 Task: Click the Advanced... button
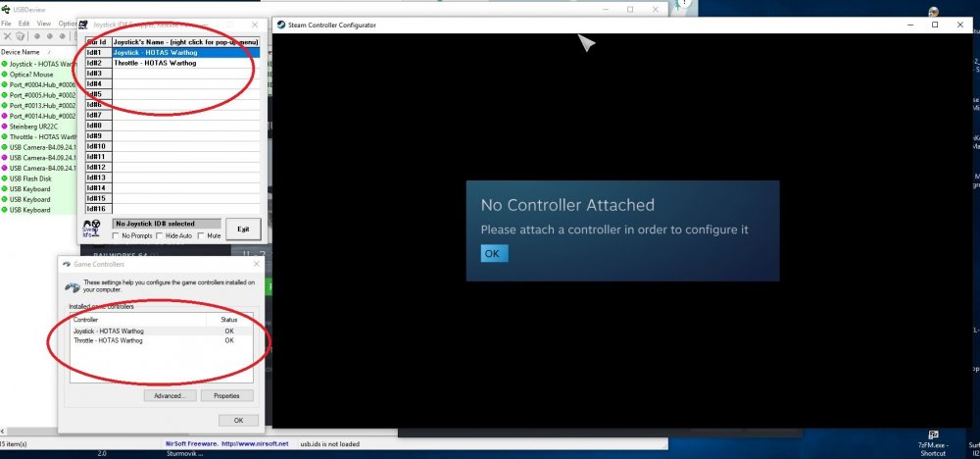pos(170,396)
